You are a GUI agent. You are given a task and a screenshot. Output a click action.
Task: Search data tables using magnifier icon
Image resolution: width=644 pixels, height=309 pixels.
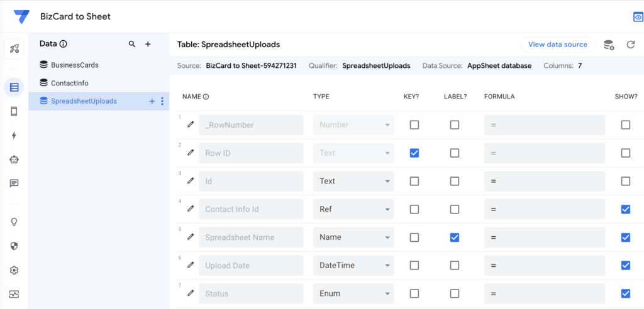coord(132,44)
